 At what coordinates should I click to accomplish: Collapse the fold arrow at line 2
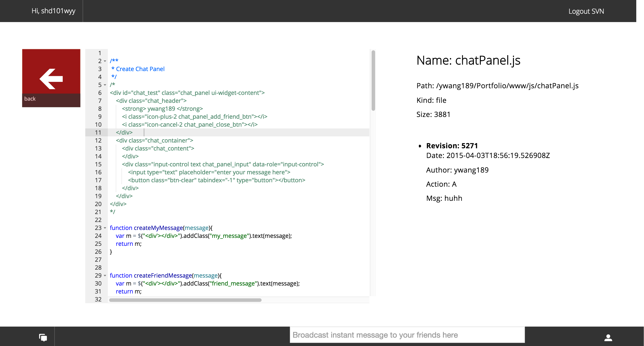[x=105, y=61]
